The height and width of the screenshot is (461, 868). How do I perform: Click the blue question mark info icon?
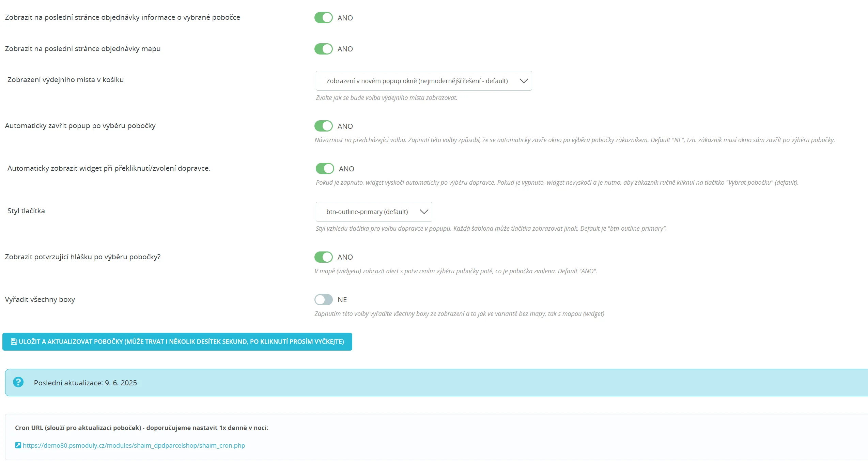[x=18, y=382]
